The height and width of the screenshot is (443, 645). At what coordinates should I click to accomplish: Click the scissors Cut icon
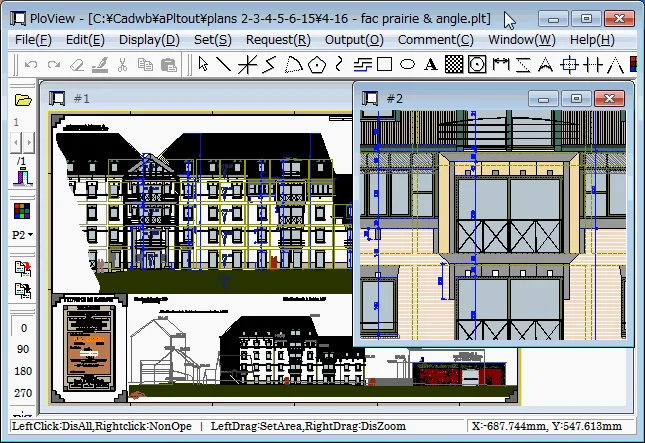pos(122,65)
